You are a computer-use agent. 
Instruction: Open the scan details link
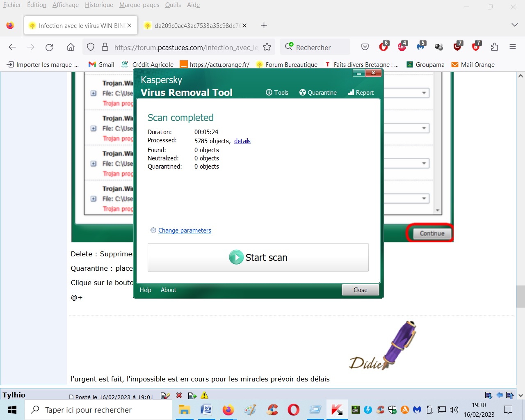[242, 141]
